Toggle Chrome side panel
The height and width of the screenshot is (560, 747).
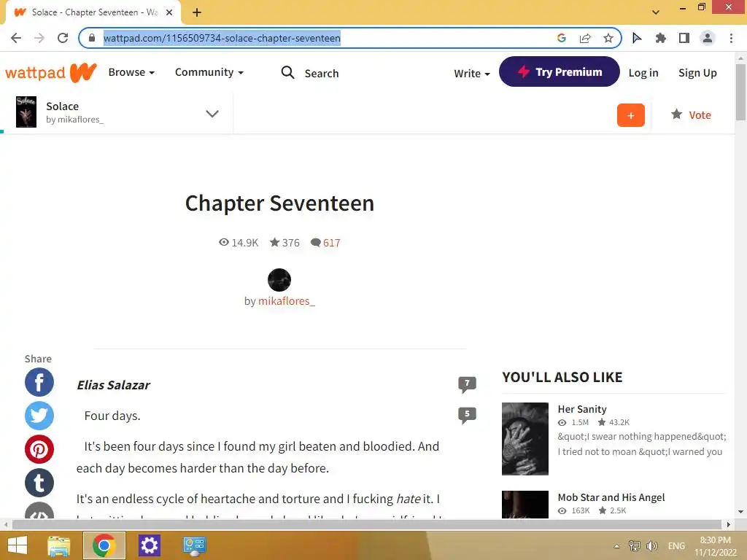[x=684, y=38]
